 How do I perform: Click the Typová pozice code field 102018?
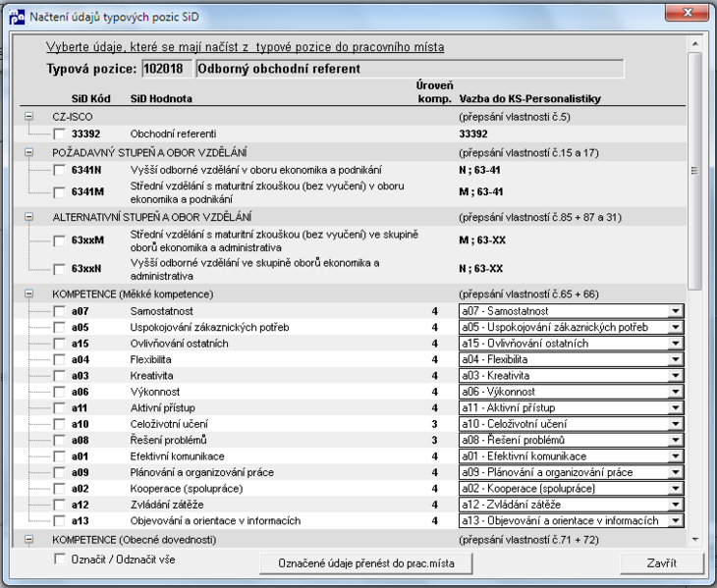166,69
